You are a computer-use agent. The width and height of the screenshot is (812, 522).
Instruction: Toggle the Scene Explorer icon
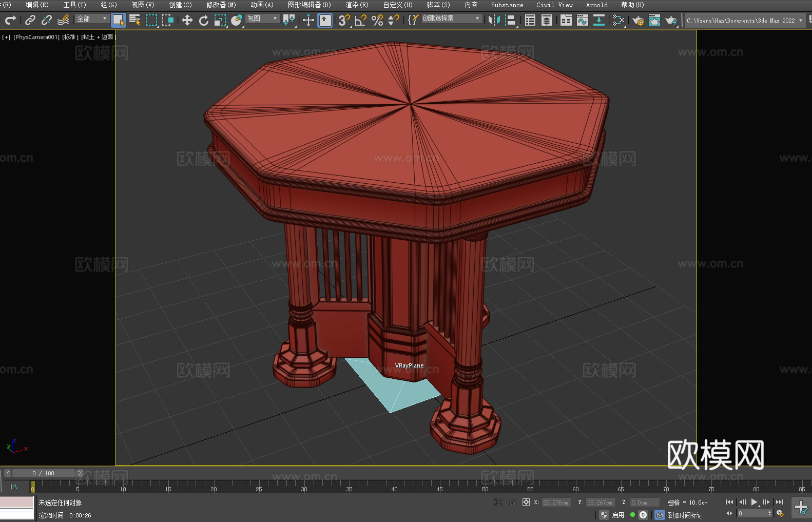click(x=530, y=21)
